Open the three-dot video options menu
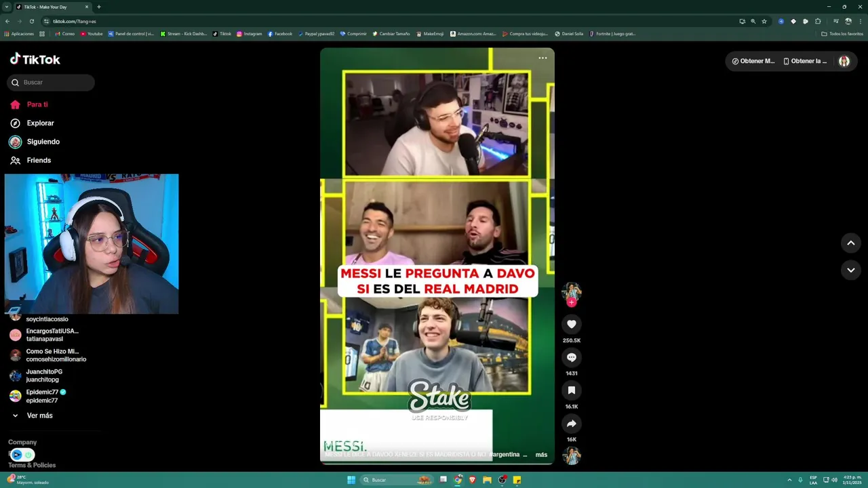868x488 pixels. (542, 58)
